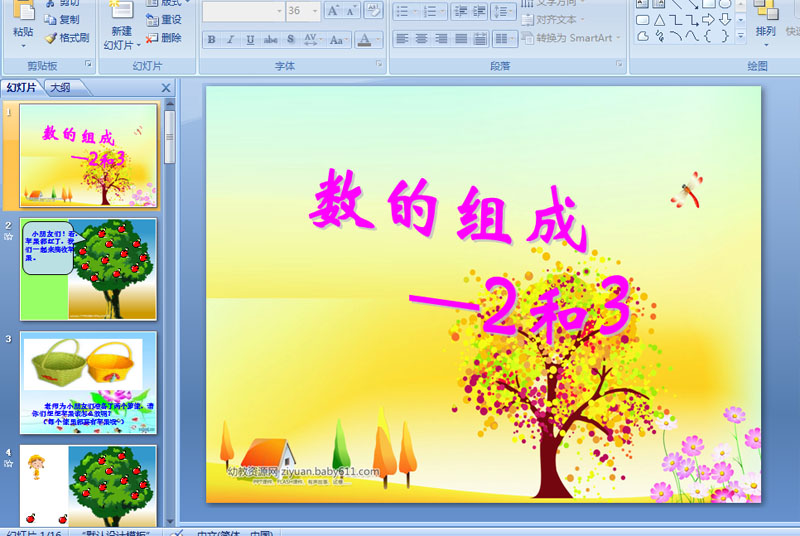The width and height of the screenshot is (800, 536).
Task: Toggle Center text alignment
Action: (x=421, y=39)
